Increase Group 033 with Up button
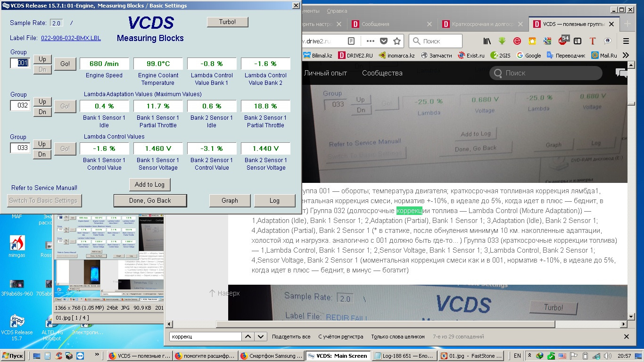 [42, 144]
